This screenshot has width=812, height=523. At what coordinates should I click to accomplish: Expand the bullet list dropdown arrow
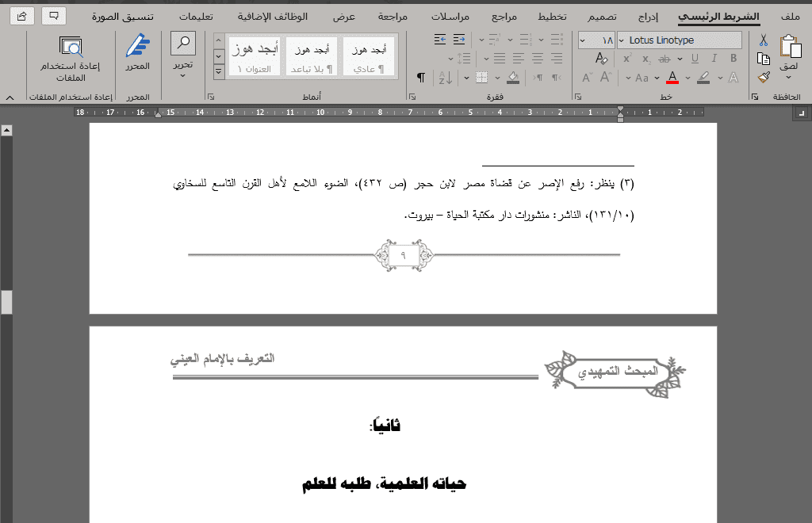541,40
